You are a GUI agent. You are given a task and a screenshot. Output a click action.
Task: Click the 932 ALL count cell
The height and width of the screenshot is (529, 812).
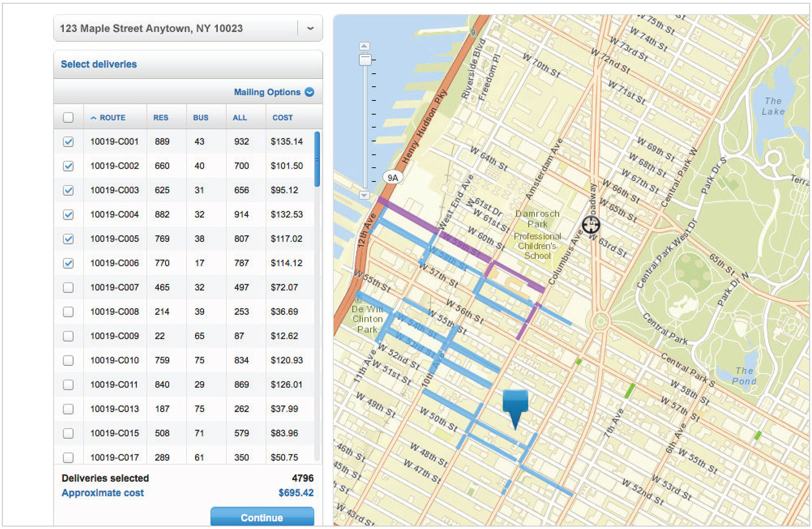(x=241, y=142)
